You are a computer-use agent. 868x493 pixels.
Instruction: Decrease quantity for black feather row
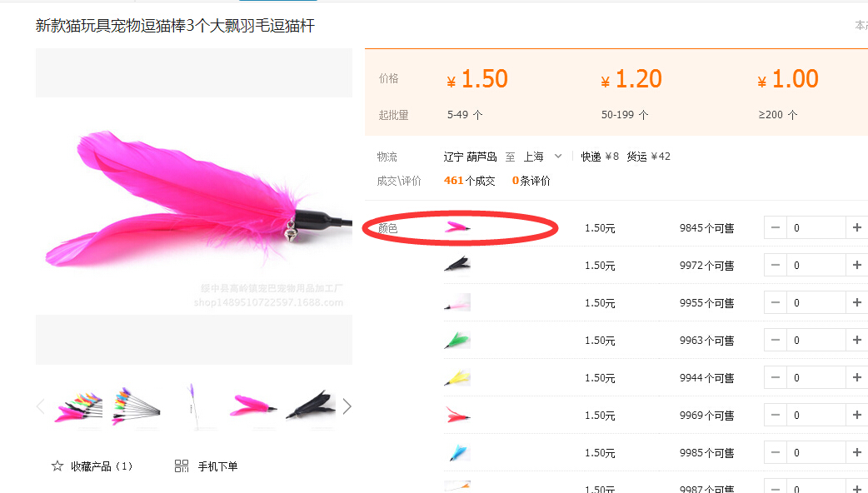[775, 265]
